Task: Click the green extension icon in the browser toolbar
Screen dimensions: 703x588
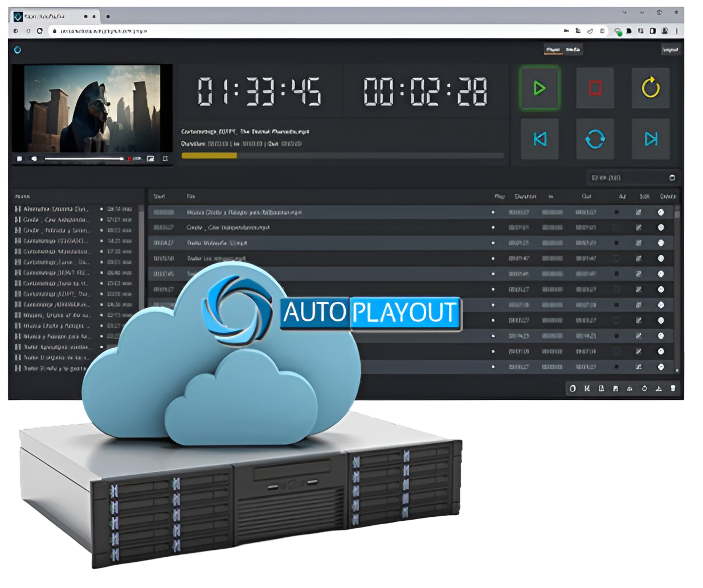Action: coord(618,31)
